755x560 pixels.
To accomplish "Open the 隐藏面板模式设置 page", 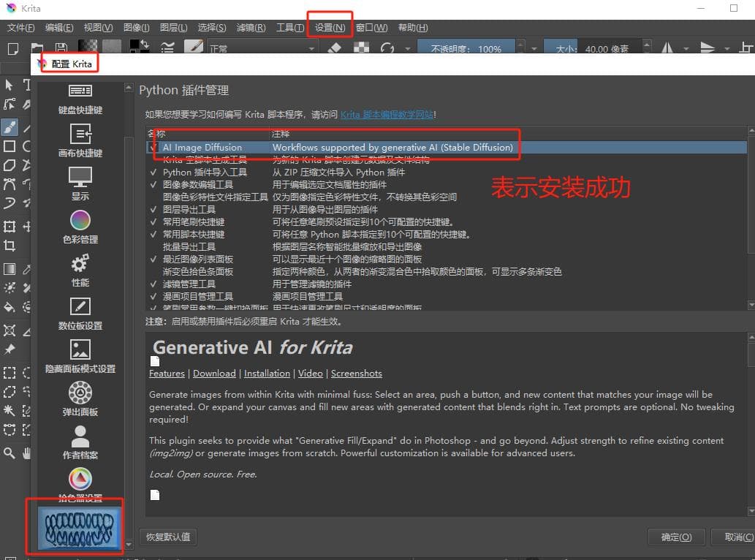I will (x=80, y=356).
